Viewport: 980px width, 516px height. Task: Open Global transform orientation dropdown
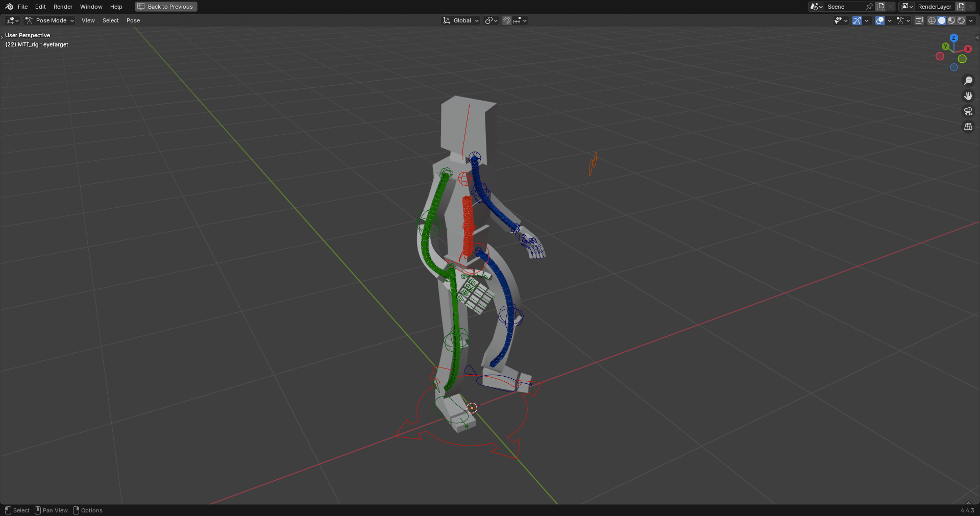(461, 20)
